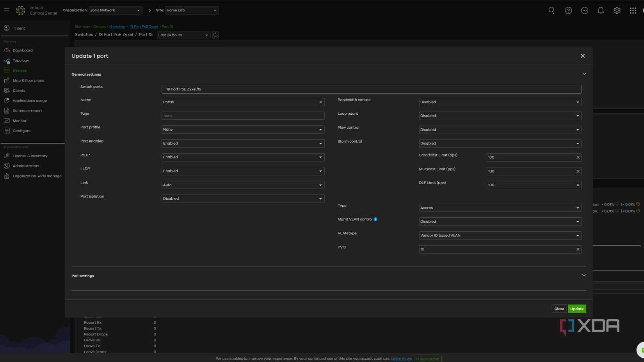
Task: Open the notifications bell
Action: tap(601, 11)
